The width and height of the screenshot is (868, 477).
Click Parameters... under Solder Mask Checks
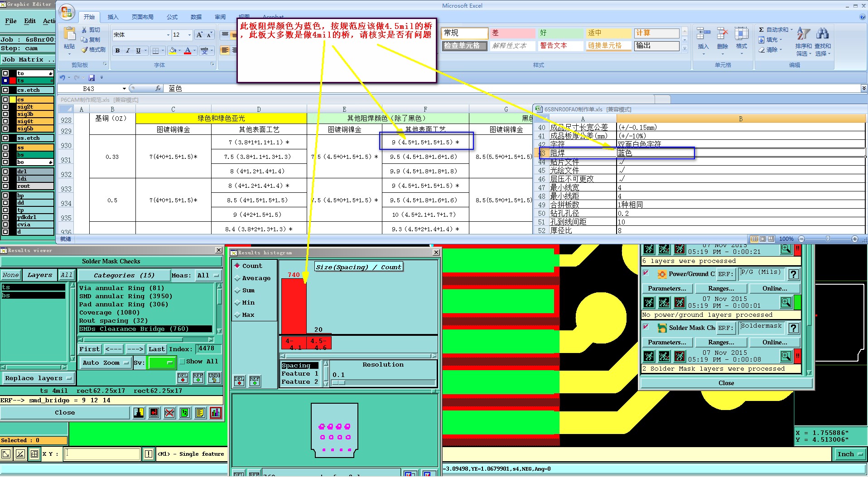(667, 342)
